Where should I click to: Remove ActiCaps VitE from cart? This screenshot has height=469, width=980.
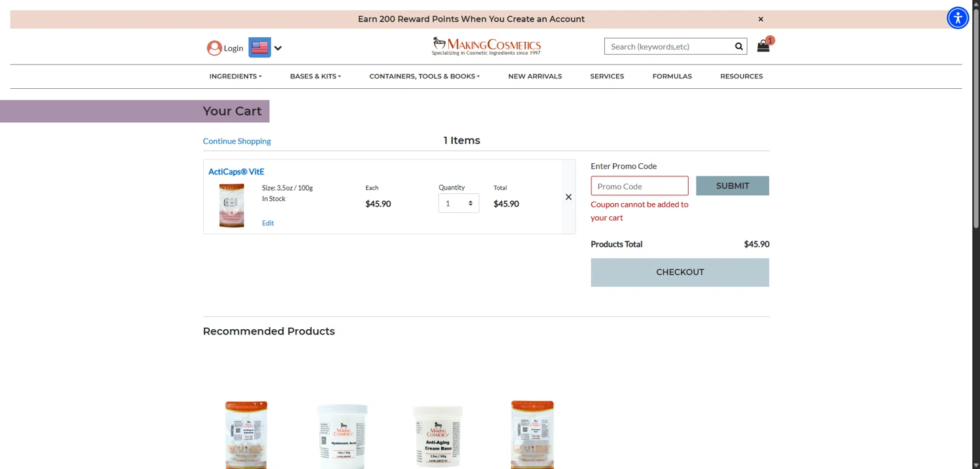[568, 197]
